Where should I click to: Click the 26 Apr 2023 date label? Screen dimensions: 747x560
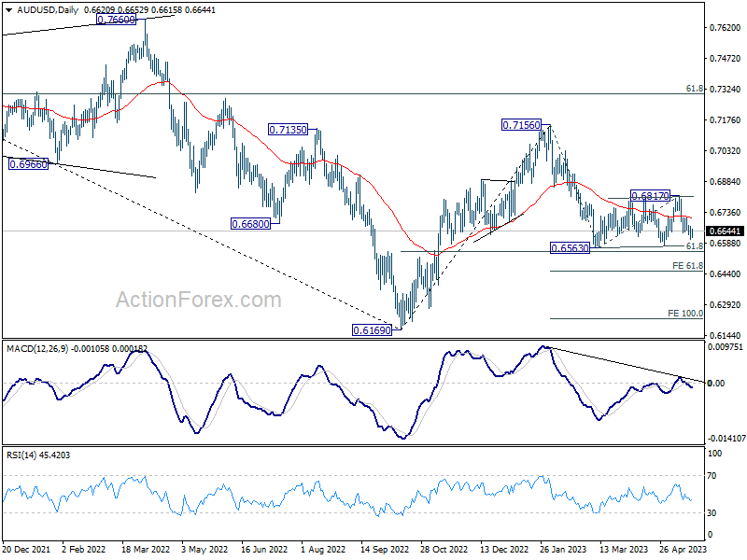[x=683, y=550]
